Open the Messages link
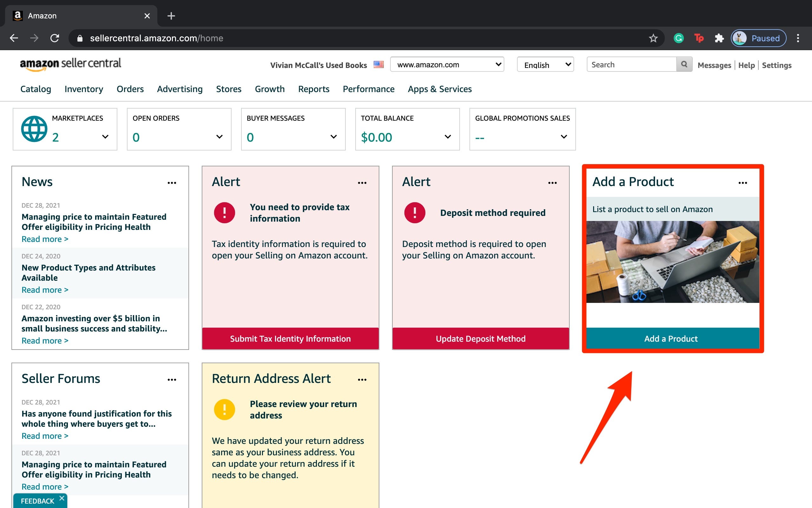 coord(714,65)
